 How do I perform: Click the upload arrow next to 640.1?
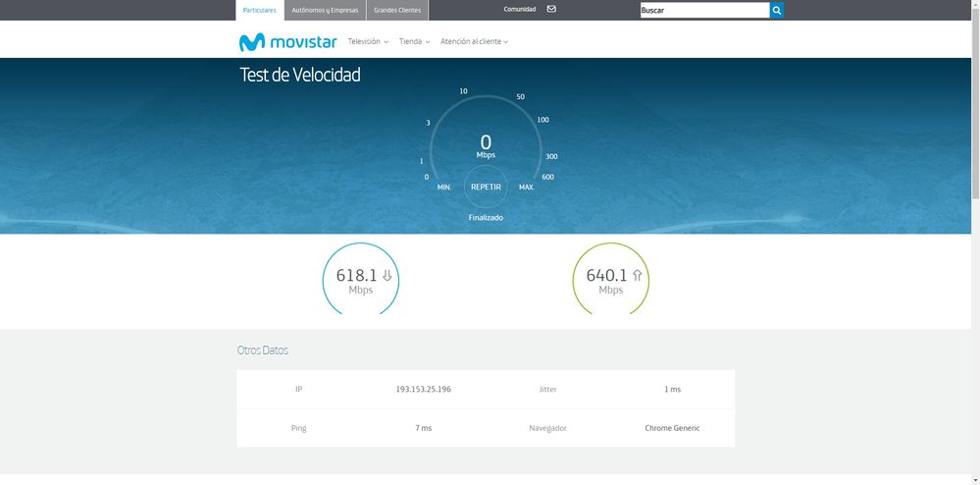click(x=637, y=276)
